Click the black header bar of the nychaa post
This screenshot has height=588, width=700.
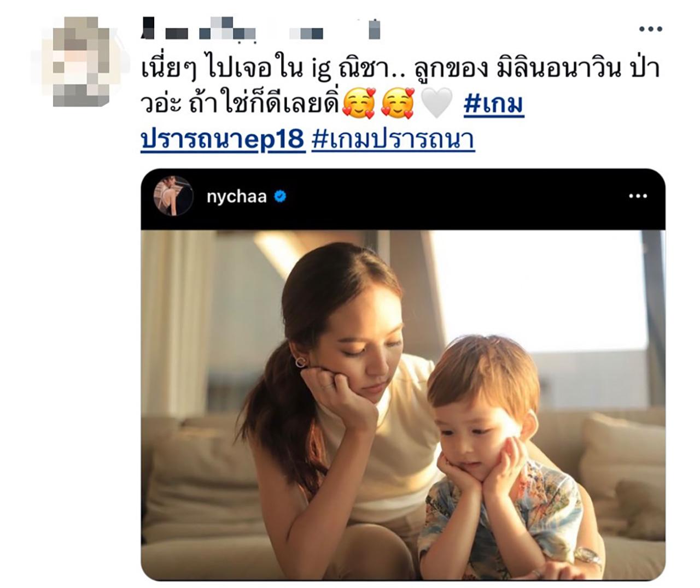pos(403,199)
